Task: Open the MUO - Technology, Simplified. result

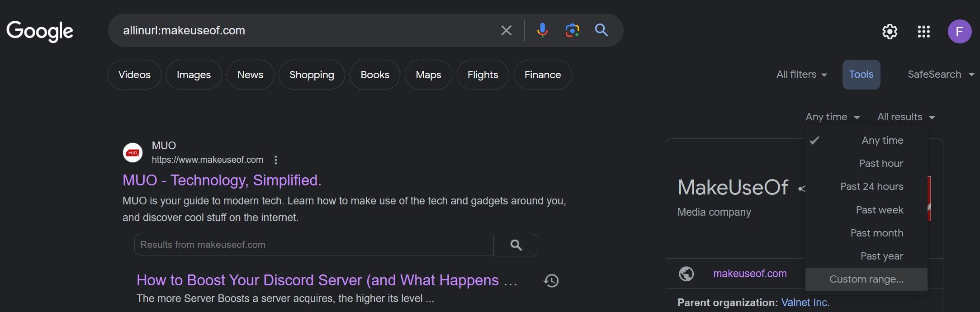Action: pyautogui.click(x=222, y=180)
